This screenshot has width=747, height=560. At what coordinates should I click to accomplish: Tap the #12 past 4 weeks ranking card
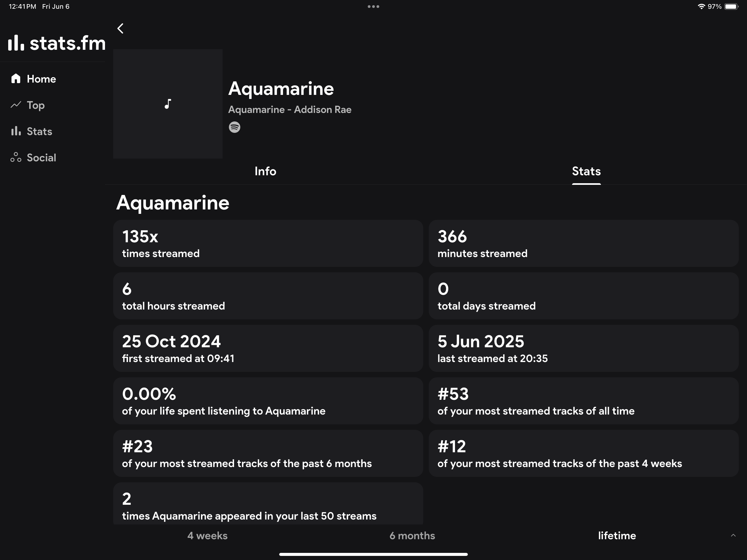click(583, 453)
